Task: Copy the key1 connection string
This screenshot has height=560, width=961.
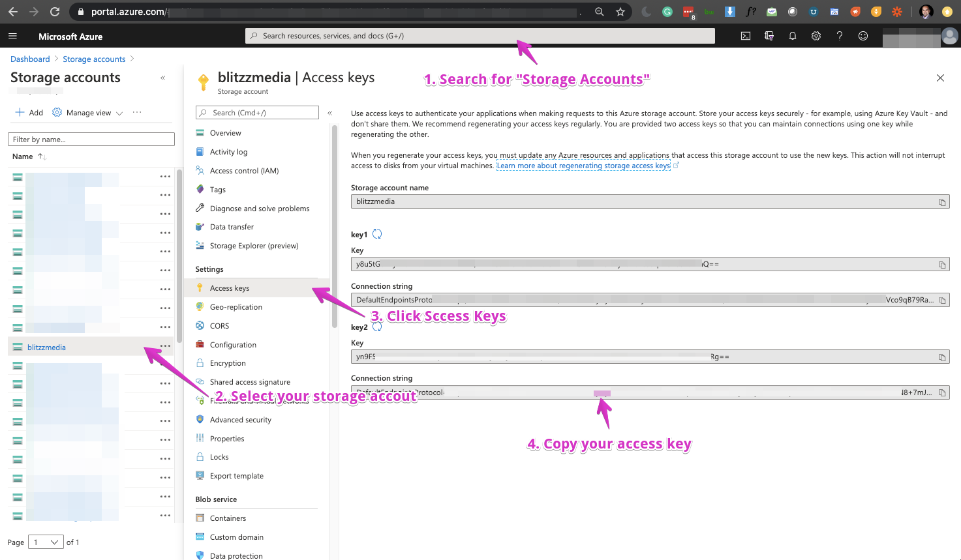Action: click(942, 301)
